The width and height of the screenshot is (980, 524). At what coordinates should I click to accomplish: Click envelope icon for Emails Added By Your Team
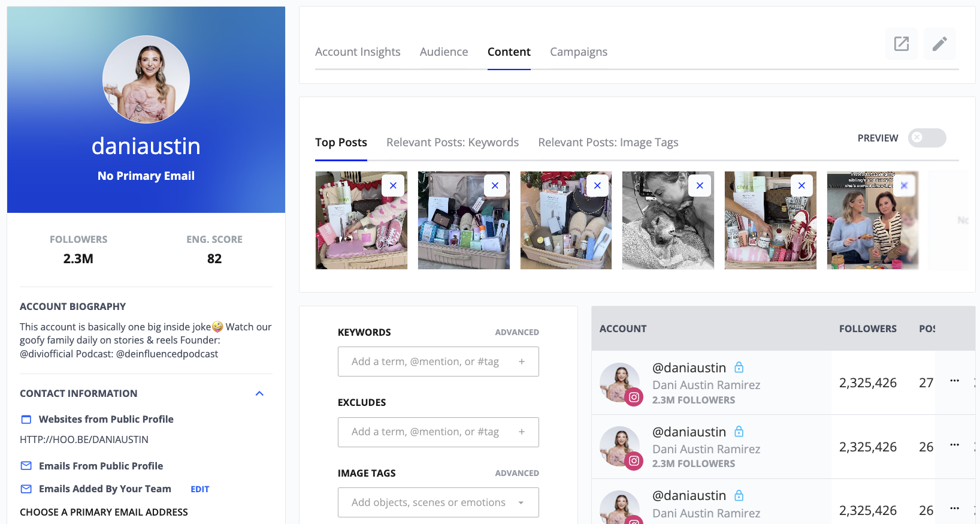[x=26, y=489]
